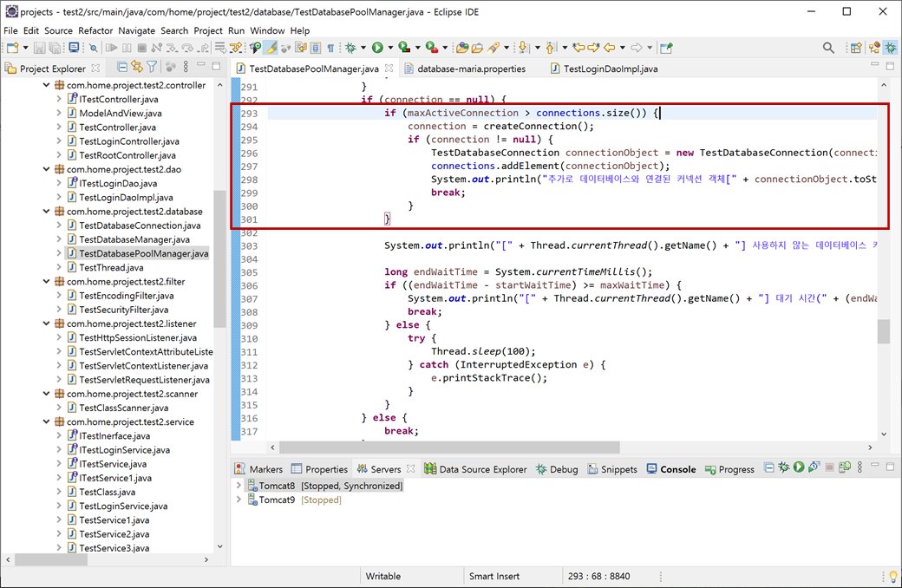Select TestLoginDaoImpl.java in Project Explorer
Viewport: 902px width, 588px height.
click(126, 198)
